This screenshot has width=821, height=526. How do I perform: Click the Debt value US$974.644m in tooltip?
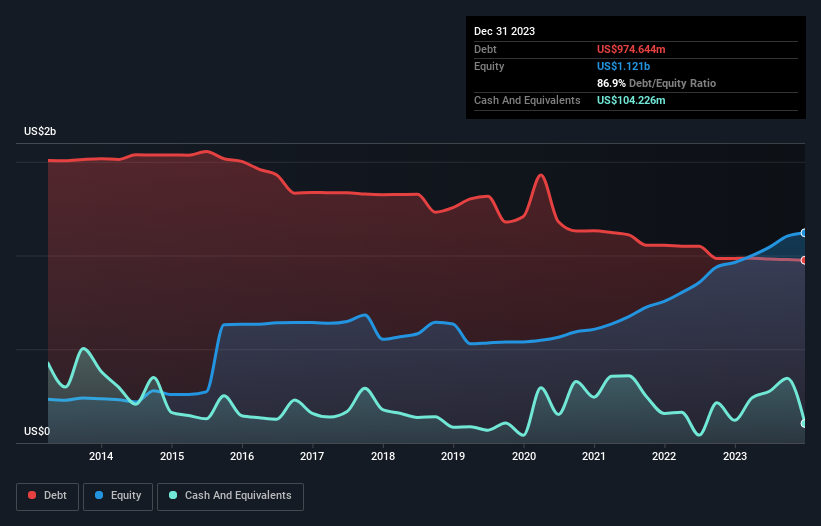click(x=631, y=49)
